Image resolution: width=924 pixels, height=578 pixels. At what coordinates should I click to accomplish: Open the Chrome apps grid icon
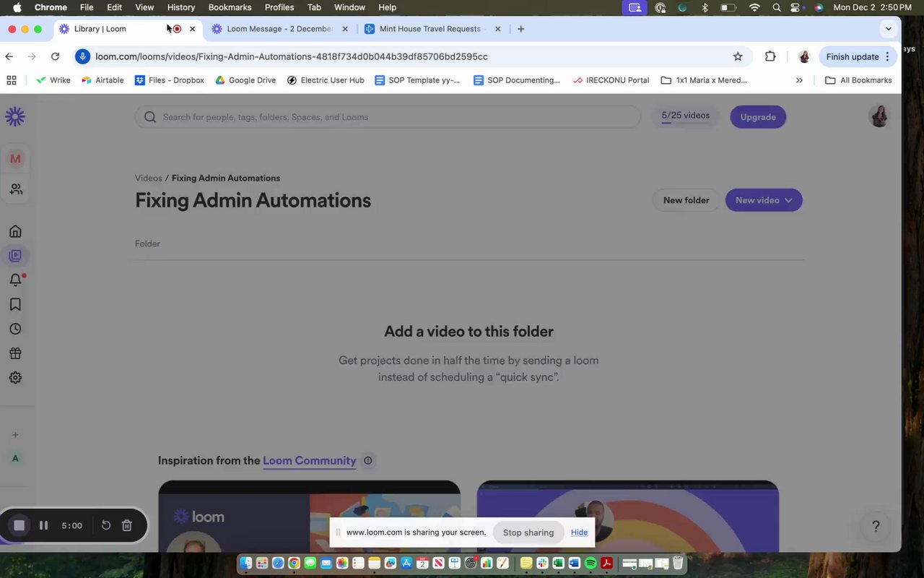pos(11,80)
